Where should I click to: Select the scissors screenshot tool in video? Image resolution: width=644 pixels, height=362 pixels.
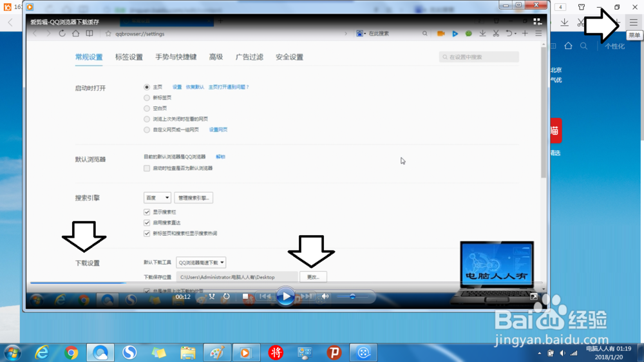pos(496,33)
